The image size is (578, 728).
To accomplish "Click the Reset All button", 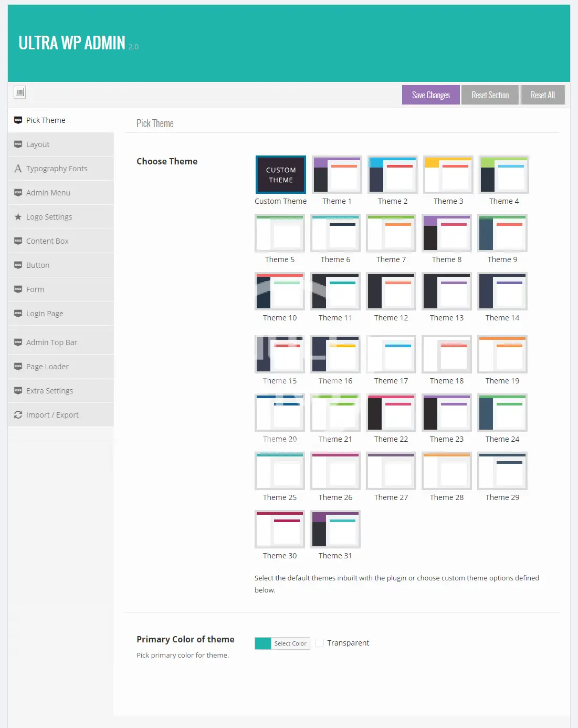I will click(x=542, y=95).
